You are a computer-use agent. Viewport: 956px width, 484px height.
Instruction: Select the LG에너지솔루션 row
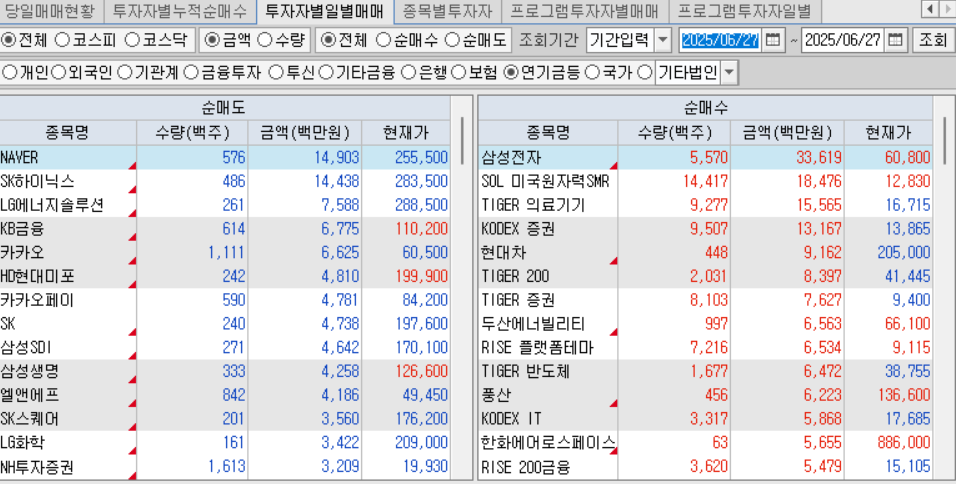pyautogui.click(x=224, y=205)
